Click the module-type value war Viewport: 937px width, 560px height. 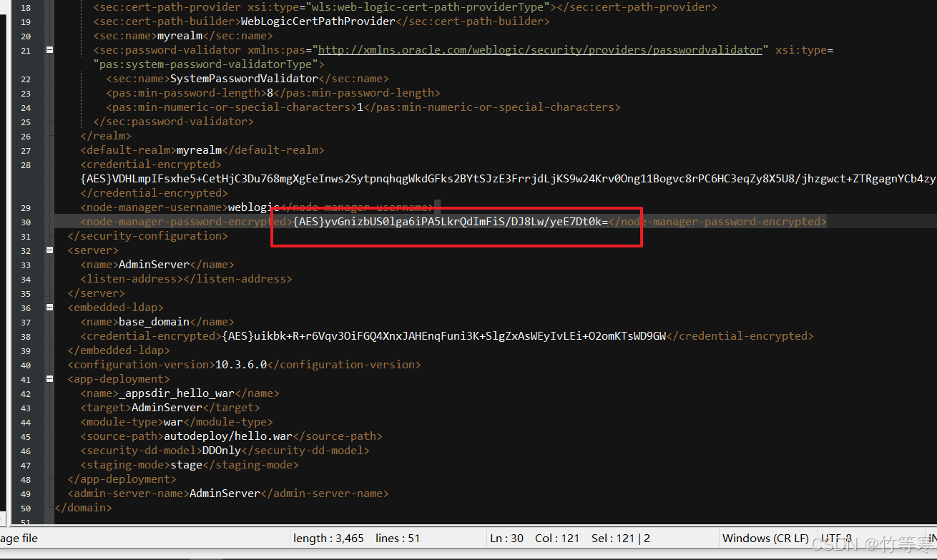point(173,422)
